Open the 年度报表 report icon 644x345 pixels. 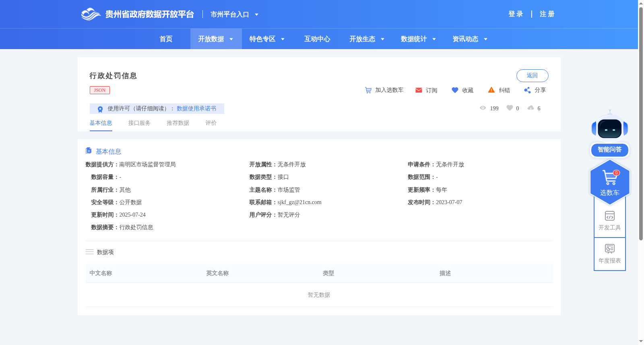[x=610, y=249]
